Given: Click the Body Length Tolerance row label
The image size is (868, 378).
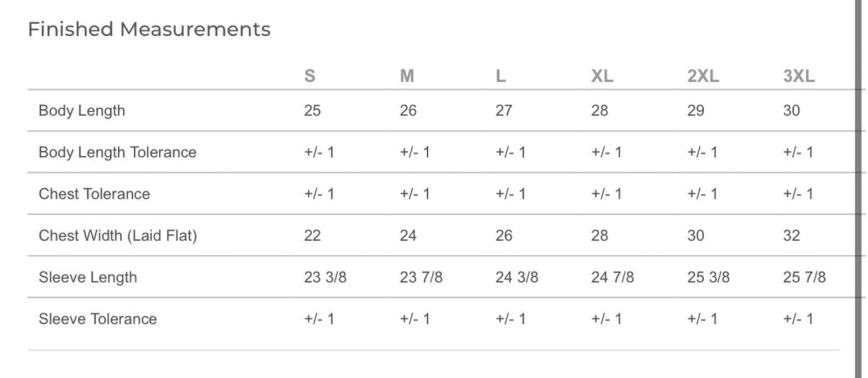Looking at the screenshot, I should point(117,153).
